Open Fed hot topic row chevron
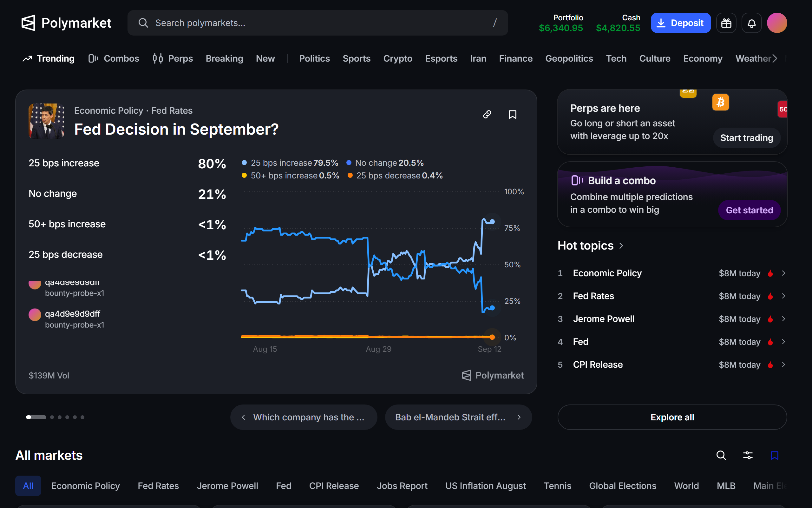812x508 pixels. [783, 342]
